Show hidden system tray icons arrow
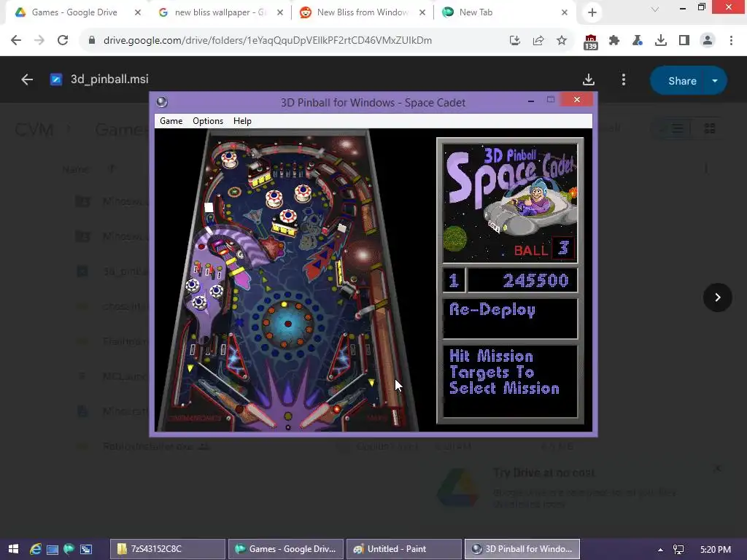This screenshot has width=747, height=560. pos(660,550)
